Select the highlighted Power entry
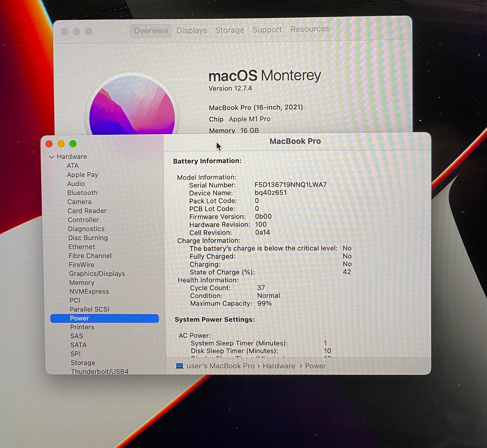This screenshot has height=448, width=487. (x=105, y=318)
